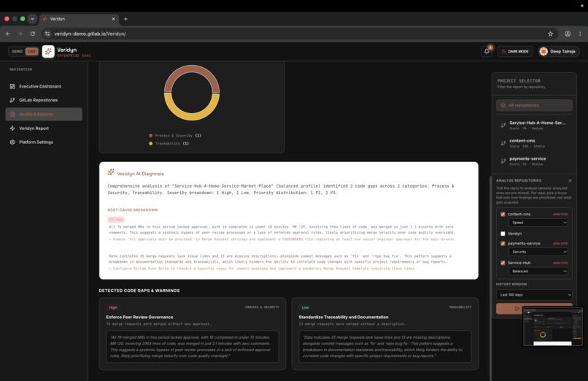This screenshot has width=588, height=381.
Task: Click the run analysis play button
Action: [517, 309]
